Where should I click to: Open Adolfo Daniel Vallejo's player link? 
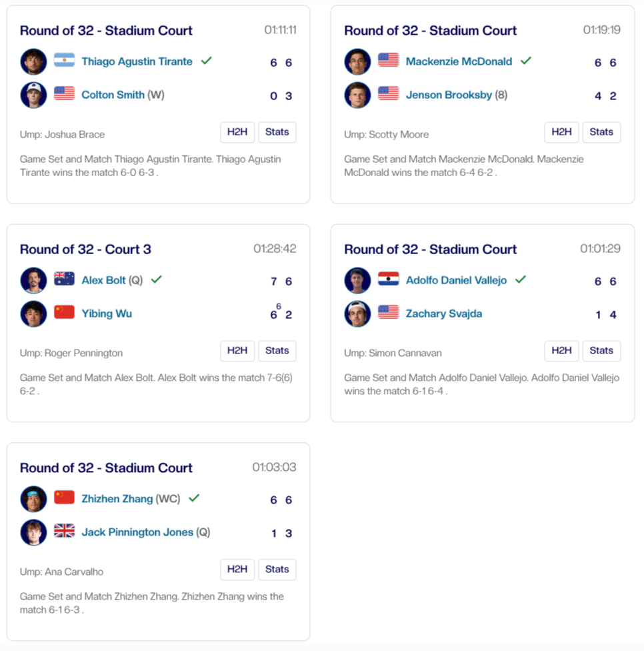pyautogui.click(x=456, y=280)
